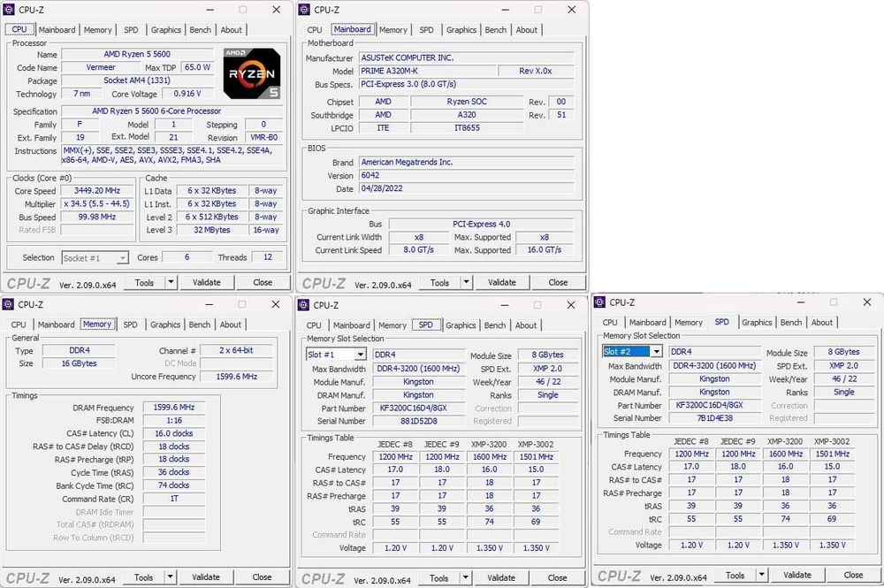Click Validate button in Memory window

coord(206,577)
